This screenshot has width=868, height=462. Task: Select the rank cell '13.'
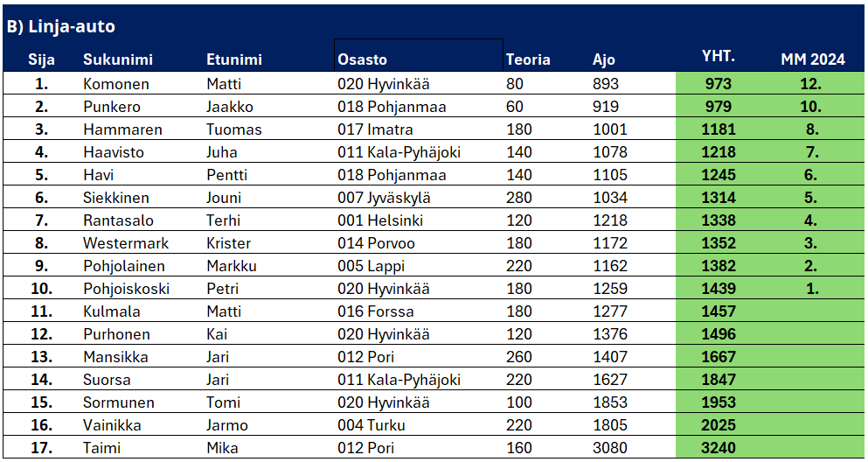(x=42, y=357)
